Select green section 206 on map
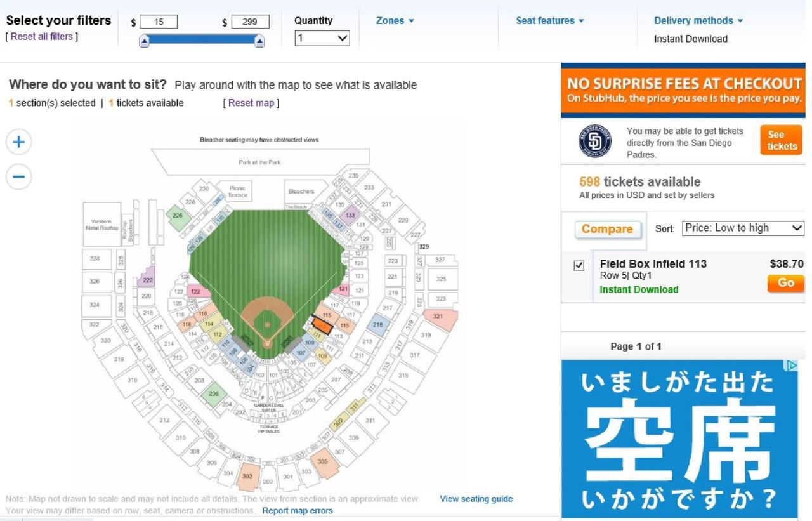812x521 pixels. pos(214,393)
